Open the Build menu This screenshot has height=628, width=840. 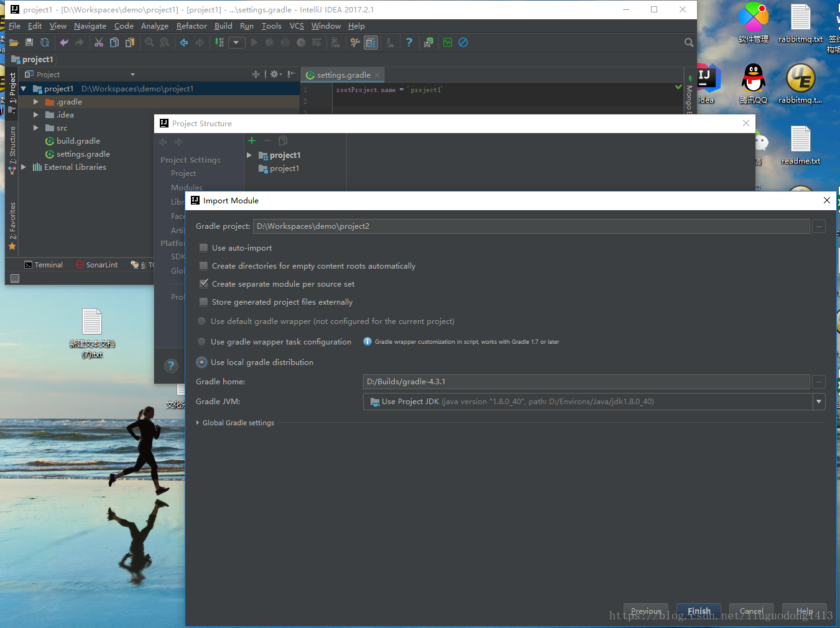coord(223,26)
